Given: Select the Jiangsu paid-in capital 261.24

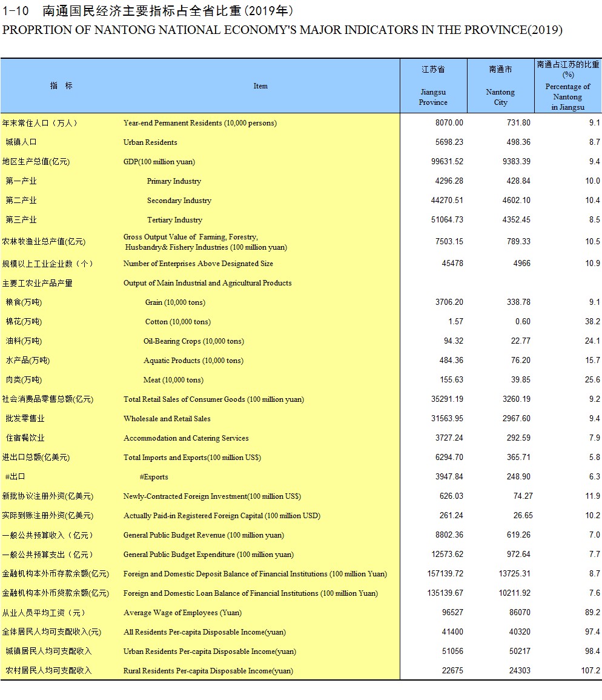Looking at the screenshot, I should [451, 516].
